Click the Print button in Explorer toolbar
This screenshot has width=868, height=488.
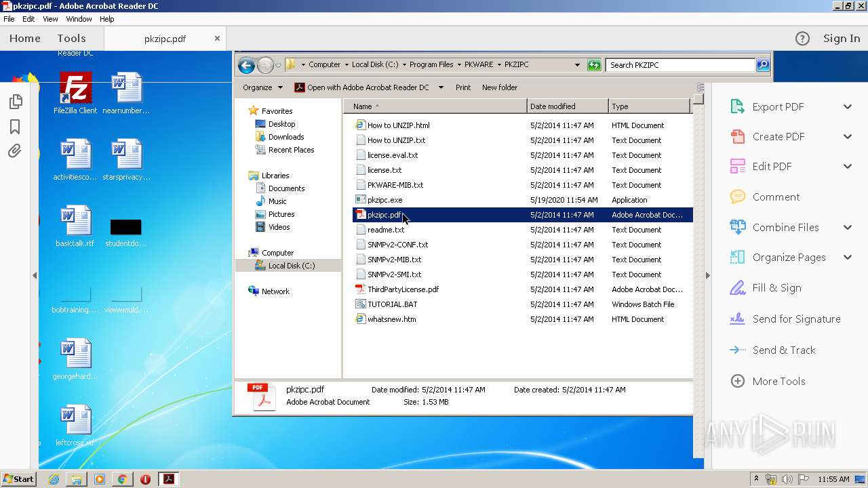[463, 87]
